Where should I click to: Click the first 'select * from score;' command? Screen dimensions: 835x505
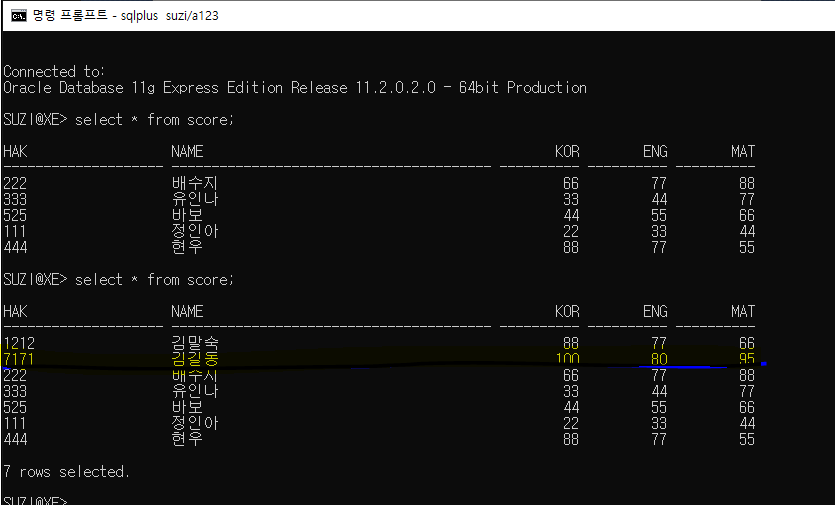coord(154,119)
